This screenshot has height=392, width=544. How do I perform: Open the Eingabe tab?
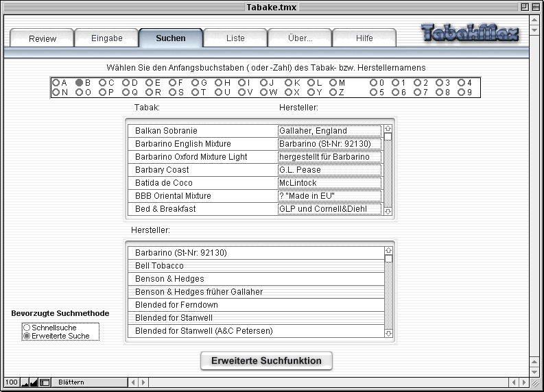(x=106, y=38)
